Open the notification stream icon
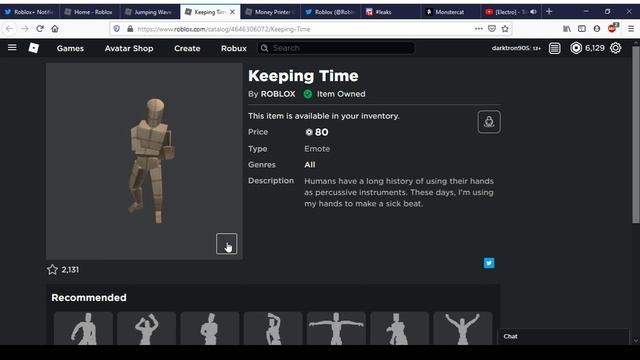 click(554, 48)
